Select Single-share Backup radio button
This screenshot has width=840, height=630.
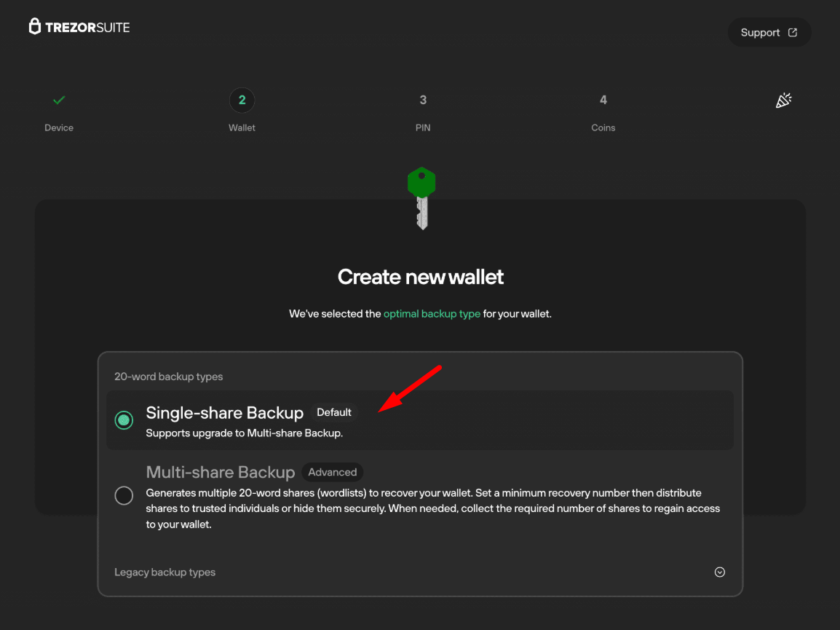(124, 420)
